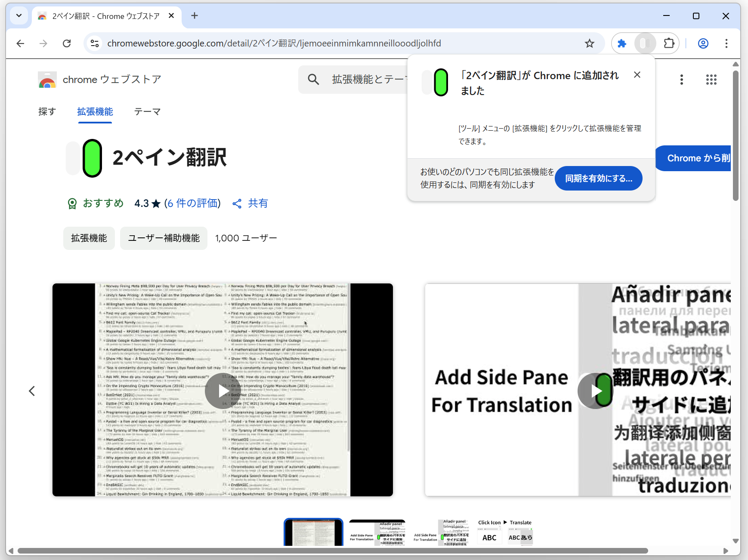The image size is (748, 560).
Task: Open the 6 件の評価 ratings link
Action: (192, 203)
